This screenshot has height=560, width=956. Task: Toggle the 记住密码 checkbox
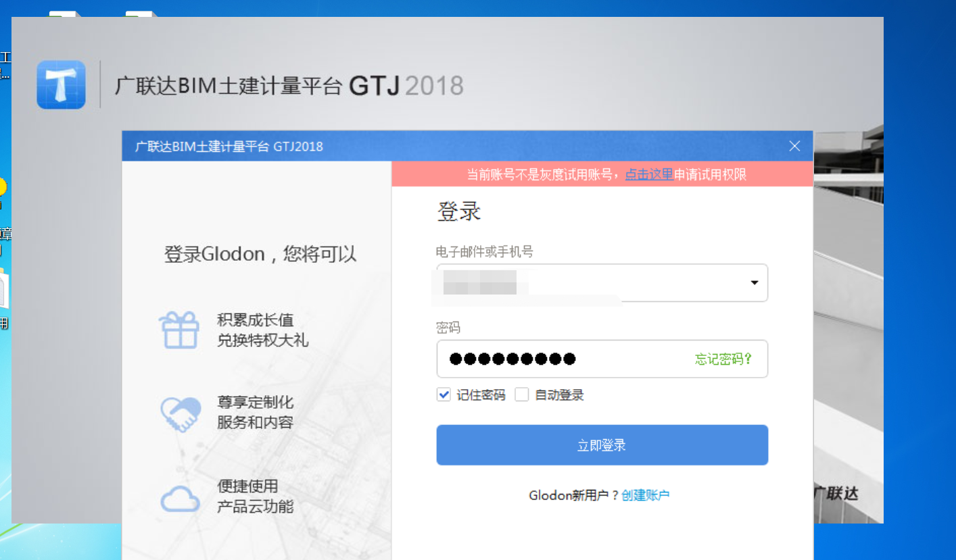pos(444,395)
